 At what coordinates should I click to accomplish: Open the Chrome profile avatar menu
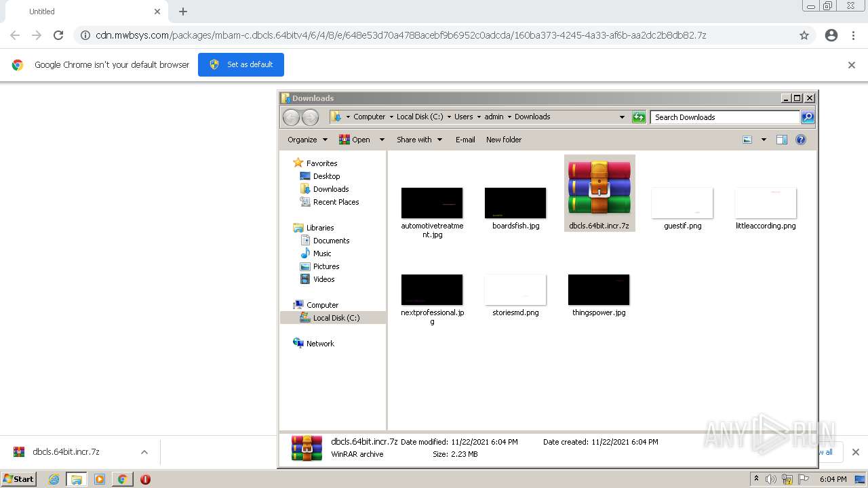(831, 35)
